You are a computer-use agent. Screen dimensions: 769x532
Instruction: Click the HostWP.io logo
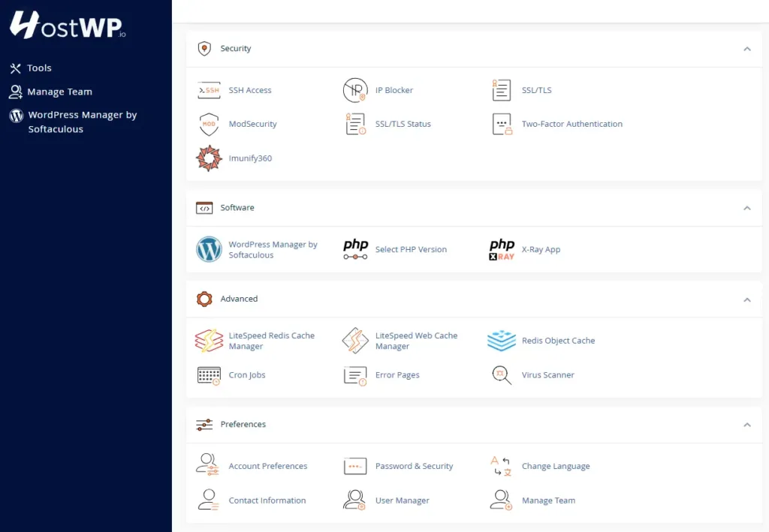click(68, 25)
